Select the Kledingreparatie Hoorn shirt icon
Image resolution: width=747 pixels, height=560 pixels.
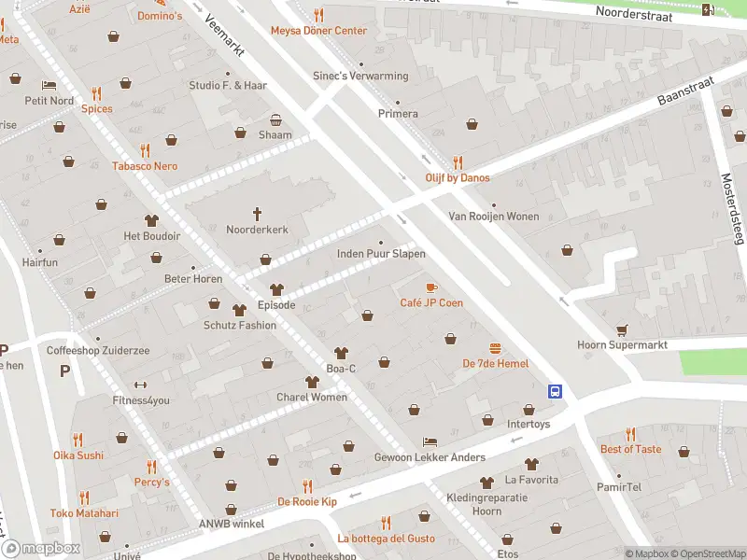pos(486,483)
